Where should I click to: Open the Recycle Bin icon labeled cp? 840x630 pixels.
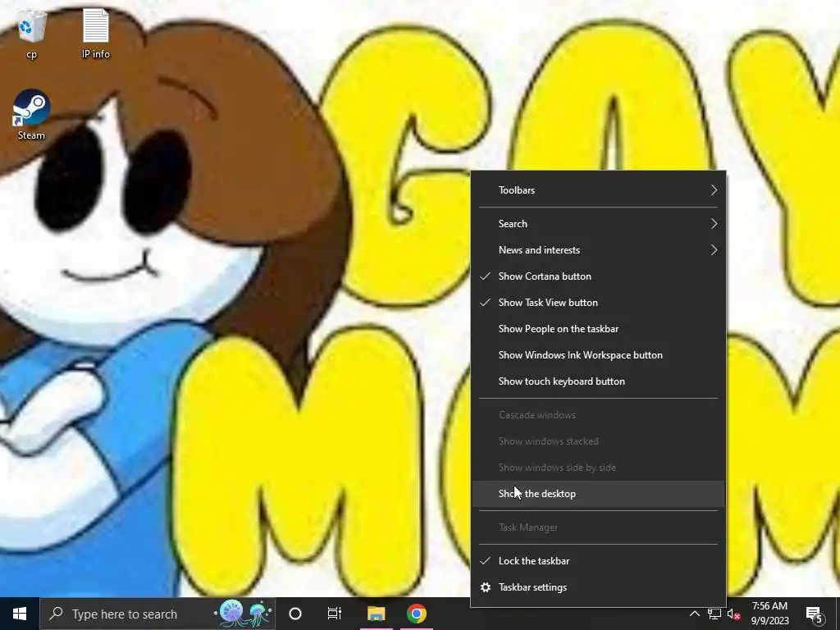click(32, 33)
